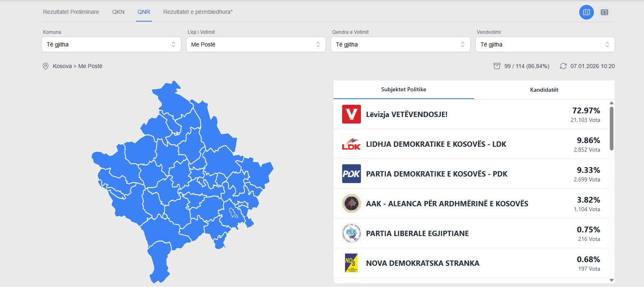Expand the Lloji i Votimit dropdown

(256, 44)
